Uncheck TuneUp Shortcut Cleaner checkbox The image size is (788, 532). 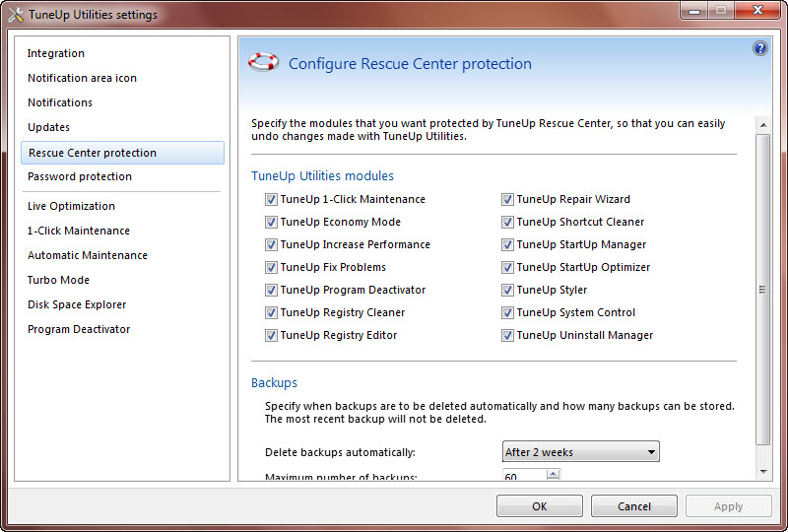click(x=507, y=223)
